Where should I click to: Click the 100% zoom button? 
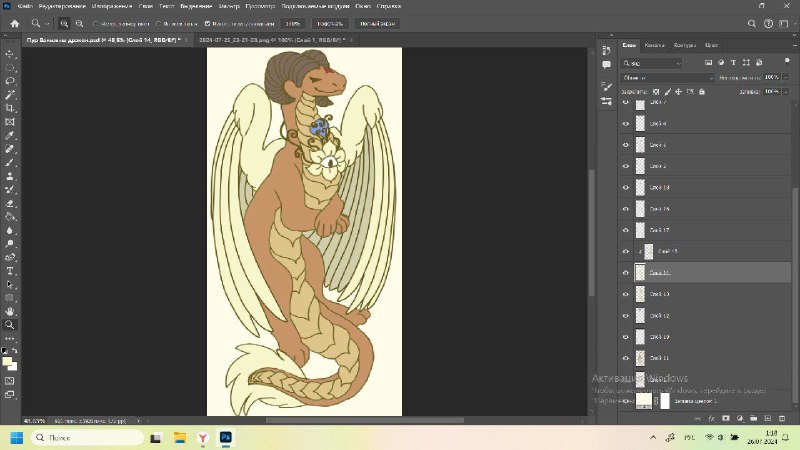coord(293,23)
